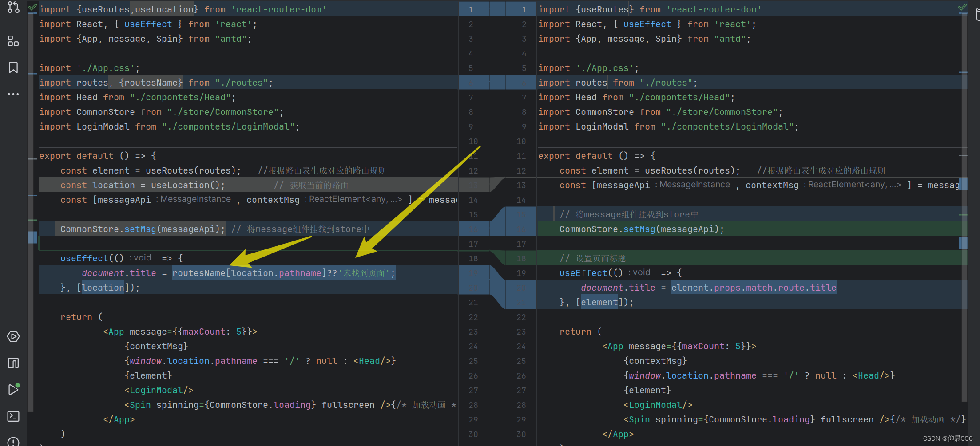Click 'useLocation' in left pane import line

click(x=164, y=9)
